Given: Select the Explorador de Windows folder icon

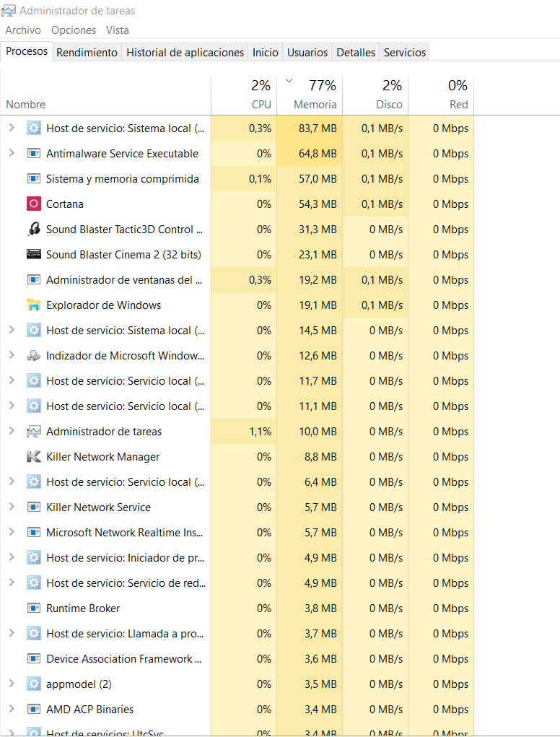Looking at the screenshot, I should 34,305.
